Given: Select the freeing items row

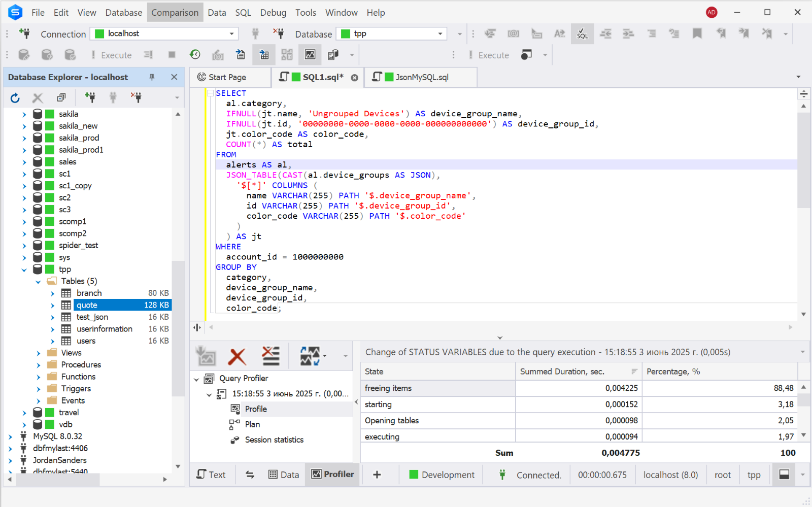Looking at the screenshot, I should coord(579,388).
